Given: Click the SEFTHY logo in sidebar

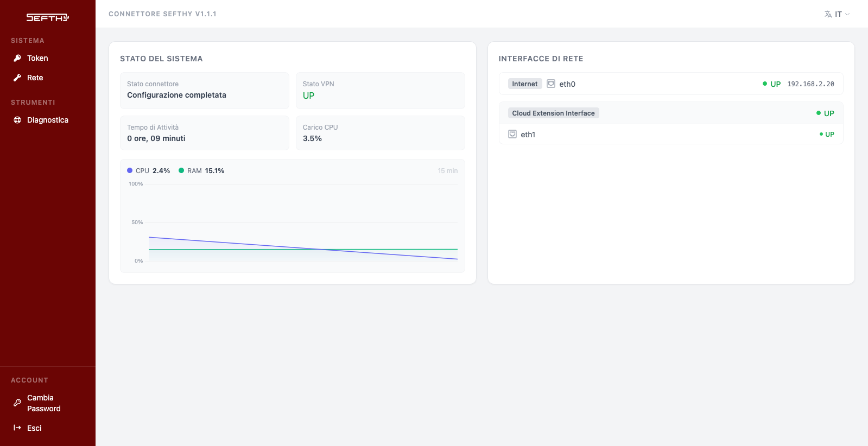Looking at the screenshot, I should coord(48,18).
